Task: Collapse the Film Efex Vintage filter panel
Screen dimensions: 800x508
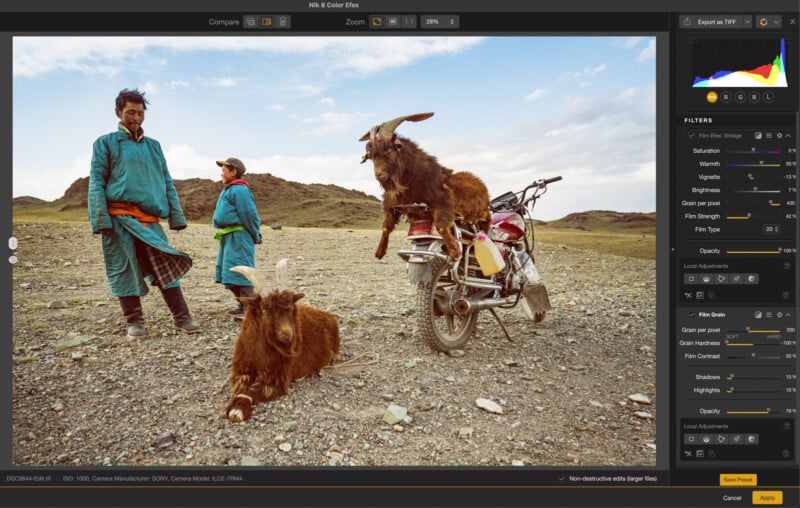Action: (788, 135)
